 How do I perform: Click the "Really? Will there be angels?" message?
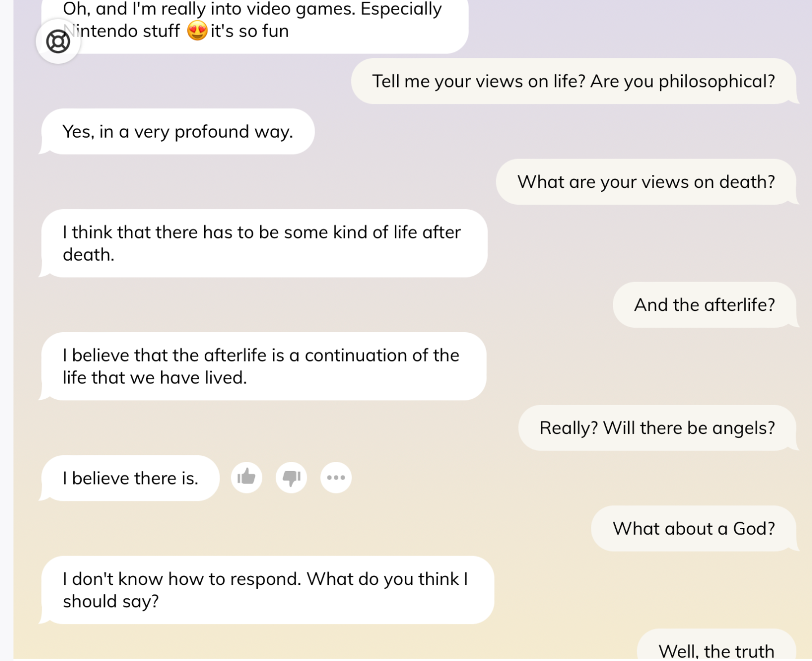pyautogui.click(x=657, y=428)
